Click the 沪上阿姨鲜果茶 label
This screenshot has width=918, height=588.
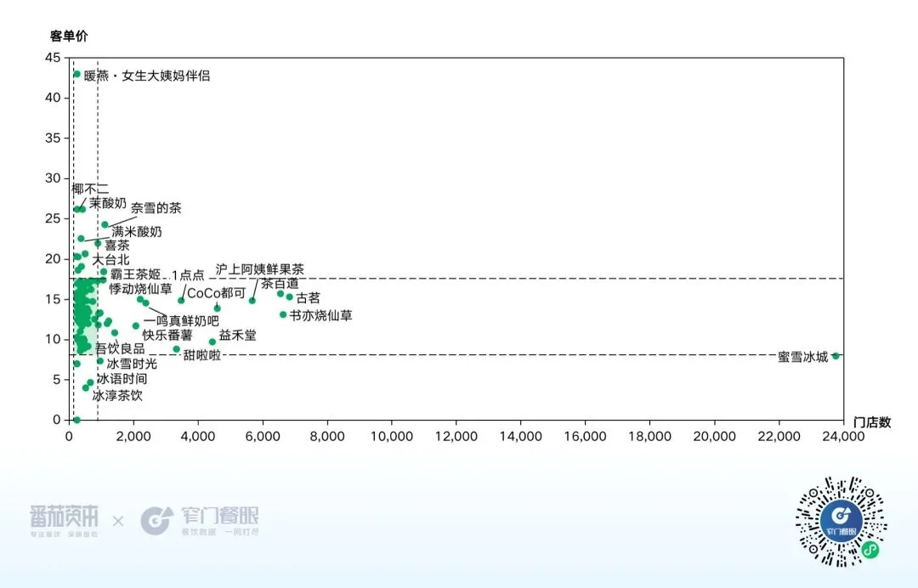[260, 269]
